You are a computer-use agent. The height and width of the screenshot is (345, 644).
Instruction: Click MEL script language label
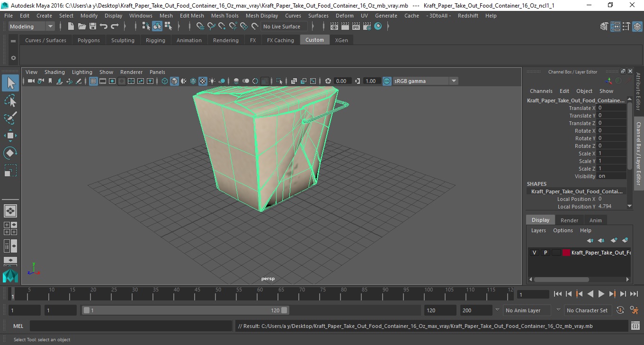click(x=18, y=326)
